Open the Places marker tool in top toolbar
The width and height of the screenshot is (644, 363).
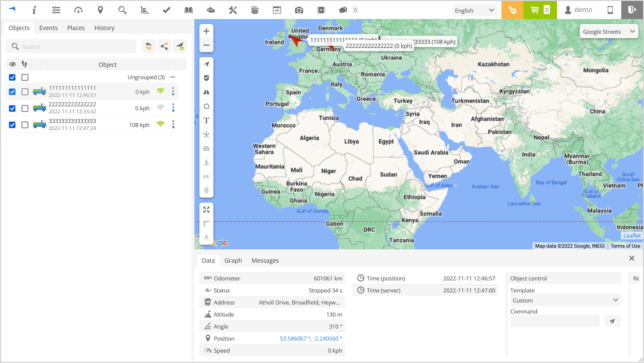point(100,10)
